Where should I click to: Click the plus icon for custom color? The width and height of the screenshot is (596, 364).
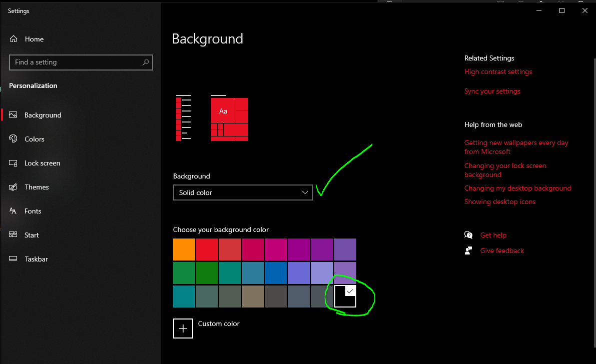click(x=183, y=328)
